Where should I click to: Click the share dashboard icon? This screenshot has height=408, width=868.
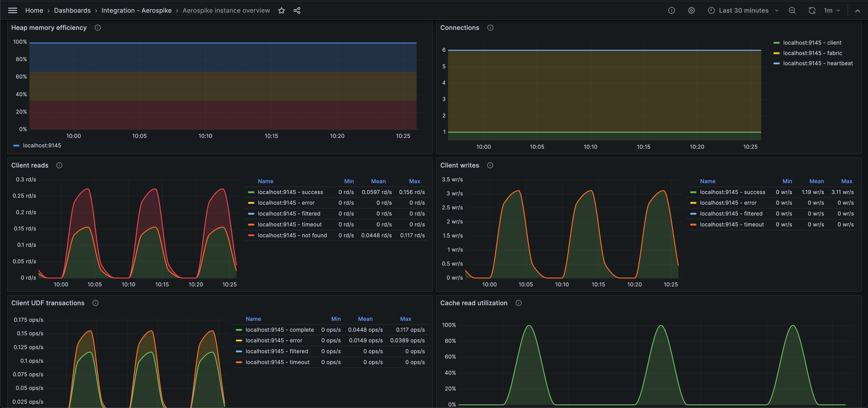[x=296, y=10]
